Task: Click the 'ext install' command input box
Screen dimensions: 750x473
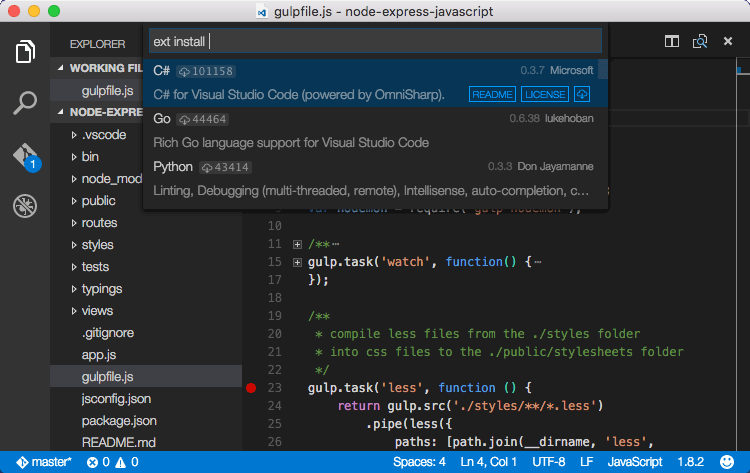Action: point(375,41)
